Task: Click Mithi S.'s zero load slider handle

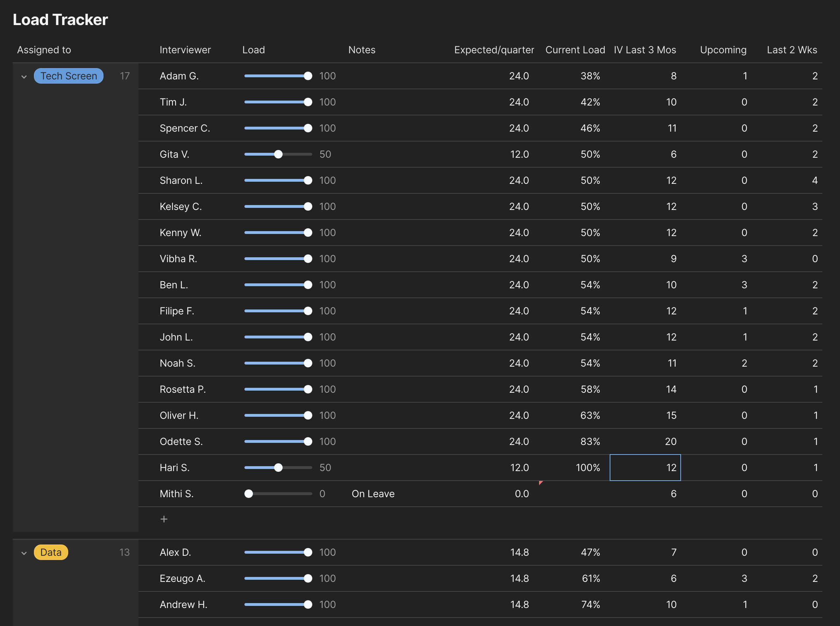Action: click(x=249, y=494)
